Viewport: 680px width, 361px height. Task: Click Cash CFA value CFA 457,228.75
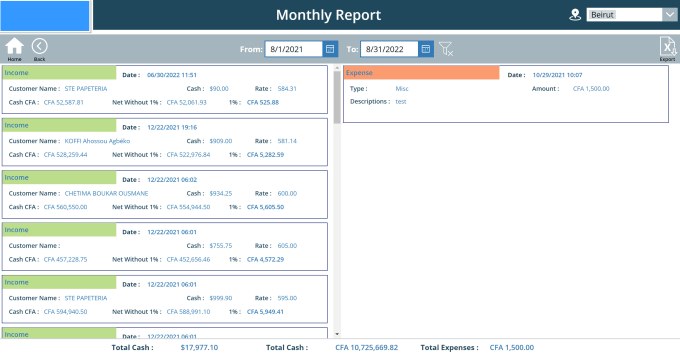pos(65,259)
